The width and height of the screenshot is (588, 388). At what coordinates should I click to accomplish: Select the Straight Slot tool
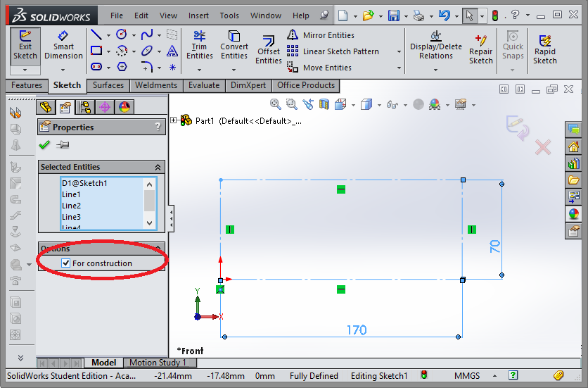[96, 67]
